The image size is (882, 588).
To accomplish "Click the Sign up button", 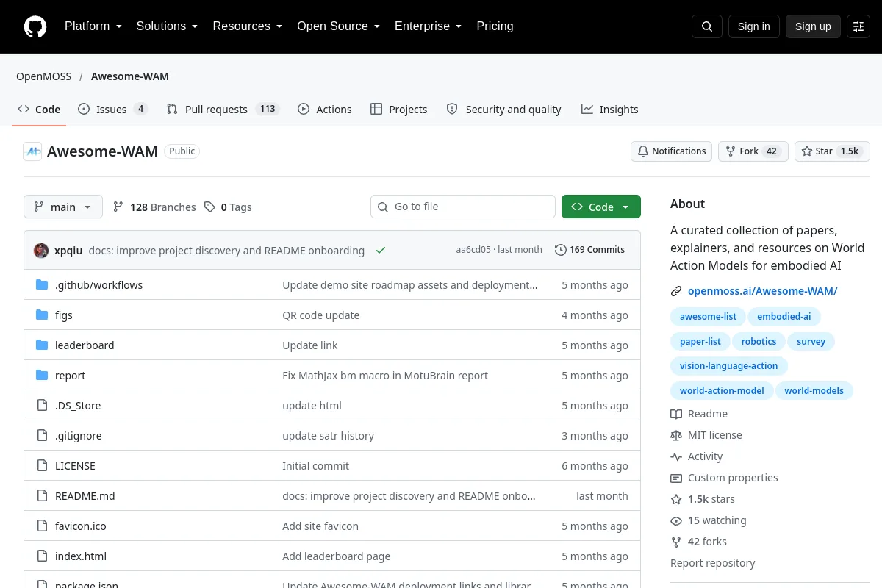I will coord(813,26).
